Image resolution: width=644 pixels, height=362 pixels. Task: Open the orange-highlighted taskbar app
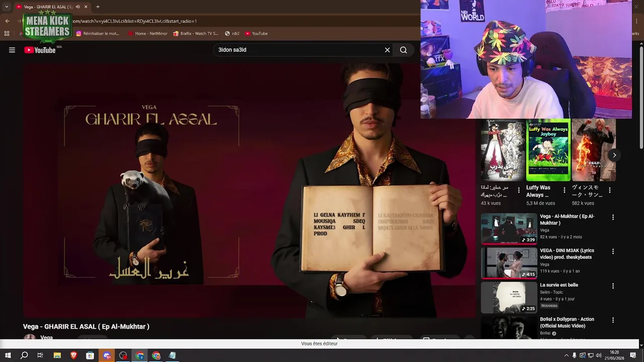tap(107, 355)
